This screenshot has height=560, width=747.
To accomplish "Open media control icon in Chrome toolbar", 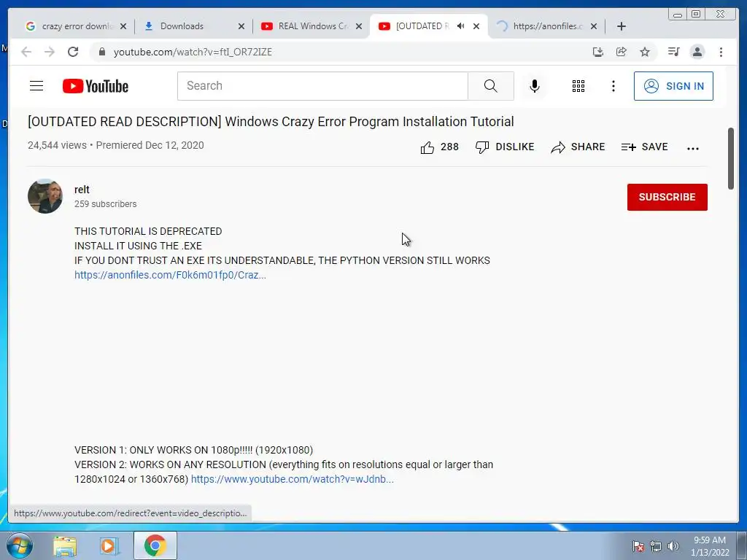I will 673,52.
